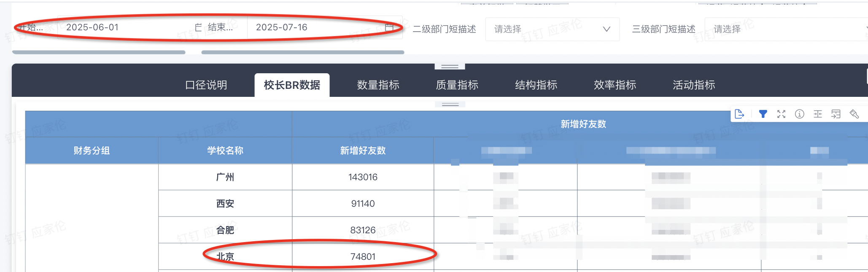
Task: Open the blue filter funnel icon
Action: [x=763, y=114]
